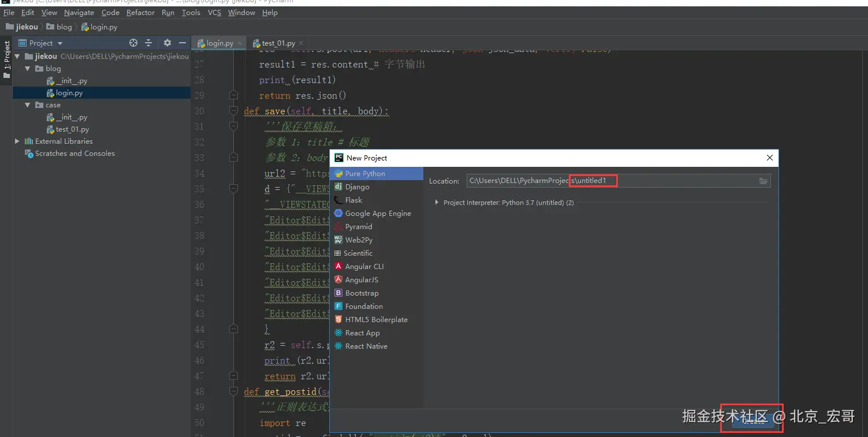
Task: Toggle the fold marker at line 44
Action: coord(233,329)
